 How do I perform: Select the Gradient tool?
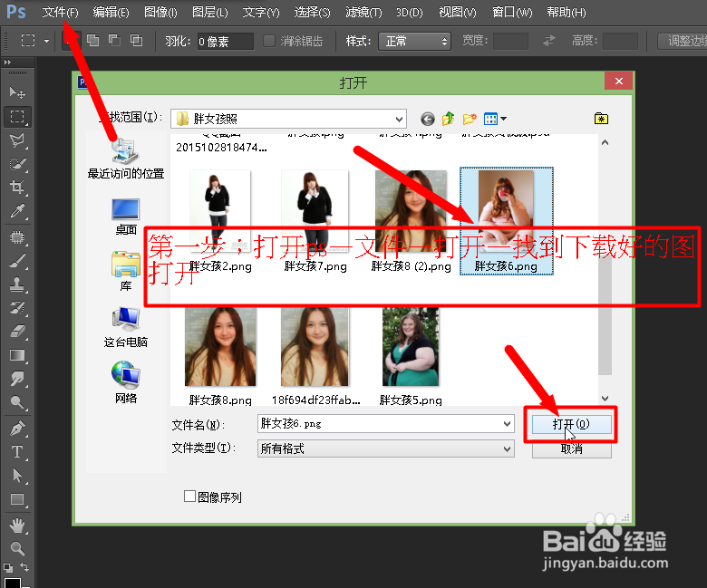[17, 355]
